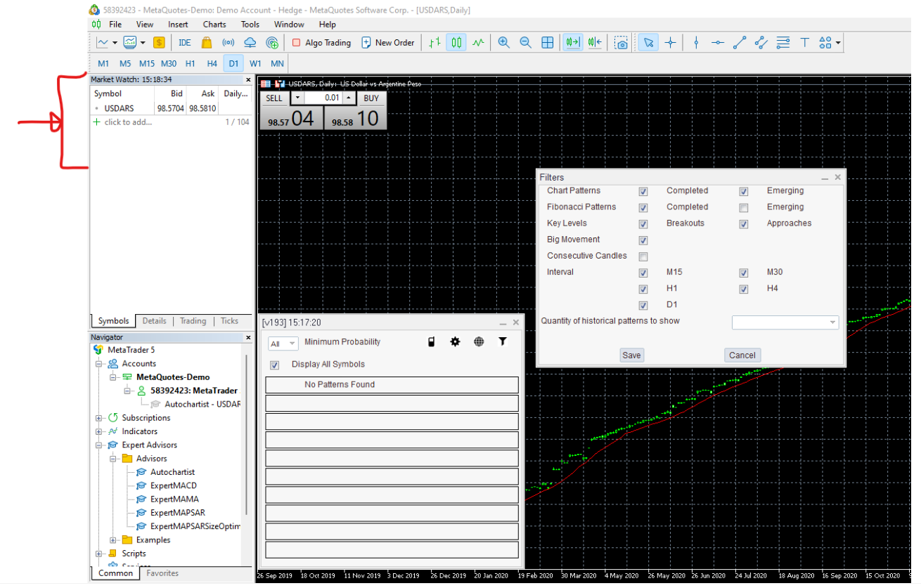Open the Charts menu
Viewport: 921px width, 588px height.
point(214,24)
